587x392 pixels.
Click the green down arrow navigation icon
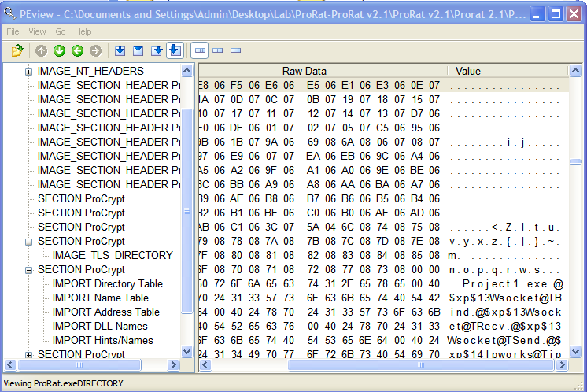pos(59,51)
